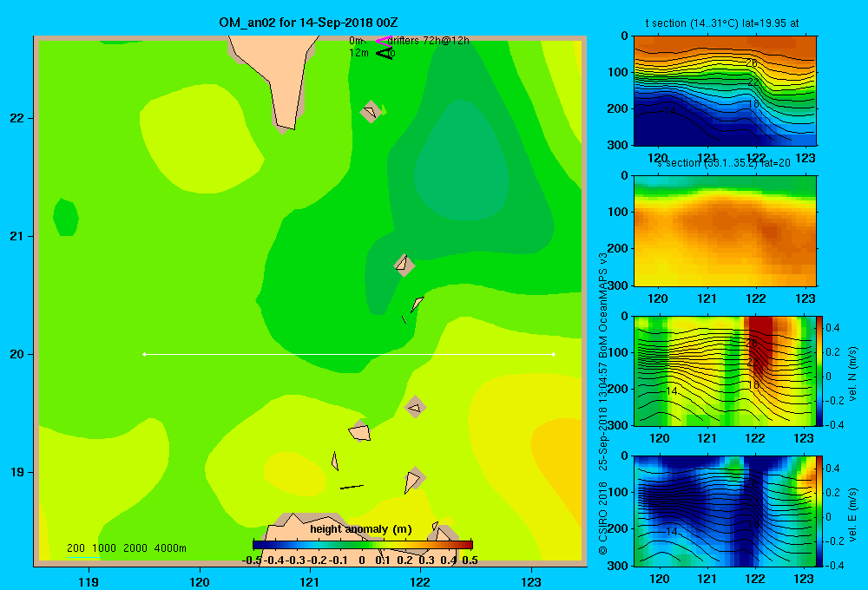This screenshot has height=590, width=868.
Task: Click the '0.5' tick at the colorbar's right end
Action: (x=470, y=560)
